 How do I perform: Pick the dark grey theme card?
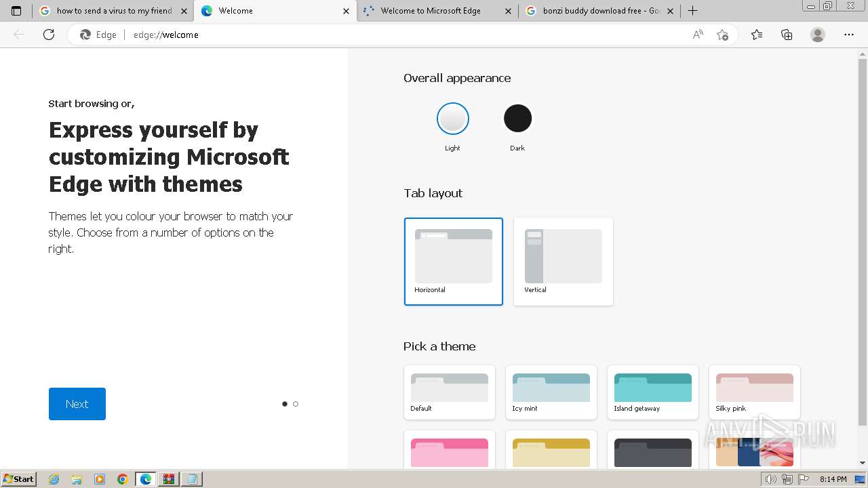pos(653,450)
